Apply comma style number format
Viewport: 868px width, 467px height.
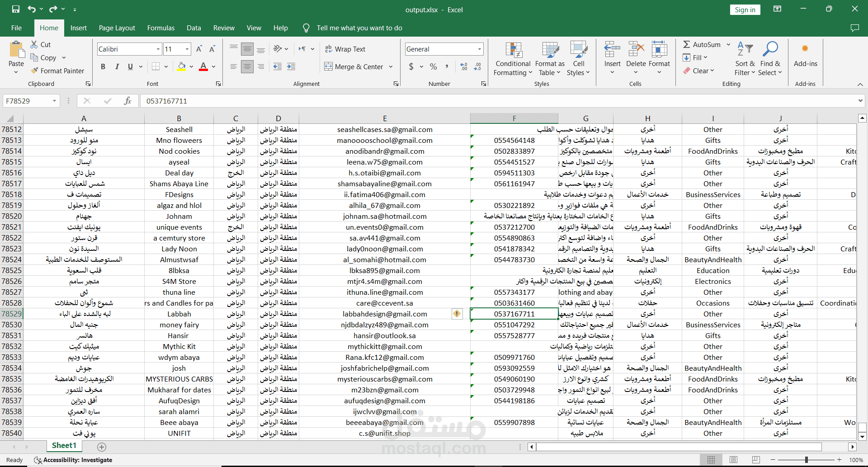(x=447, y=66)
